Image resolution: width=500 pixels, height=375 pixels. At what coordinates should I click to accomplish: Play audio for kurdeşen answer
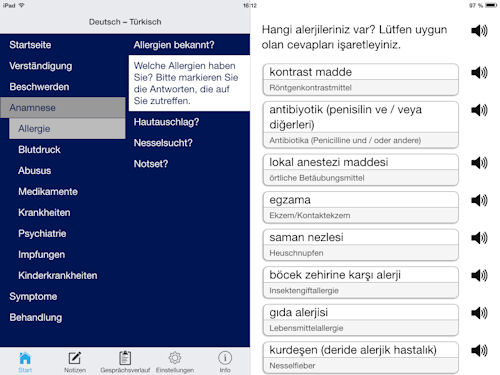[x=479, y=350]
